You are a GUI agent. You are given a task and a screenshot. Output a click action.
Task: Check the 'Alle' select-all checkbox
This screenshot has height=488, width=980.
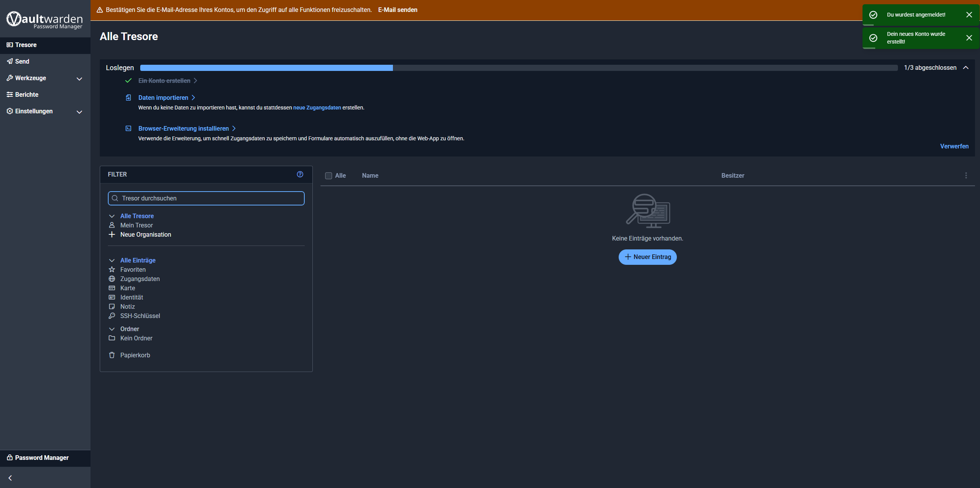tap(329, 176)
